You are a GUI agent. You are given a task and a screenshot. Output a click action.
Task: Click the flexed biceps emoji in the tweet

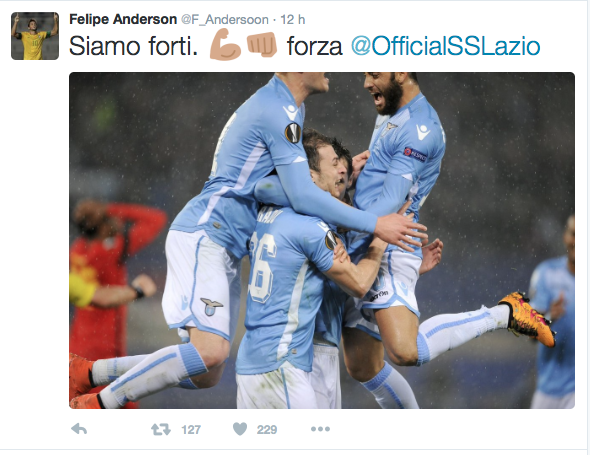pos(225,45)
